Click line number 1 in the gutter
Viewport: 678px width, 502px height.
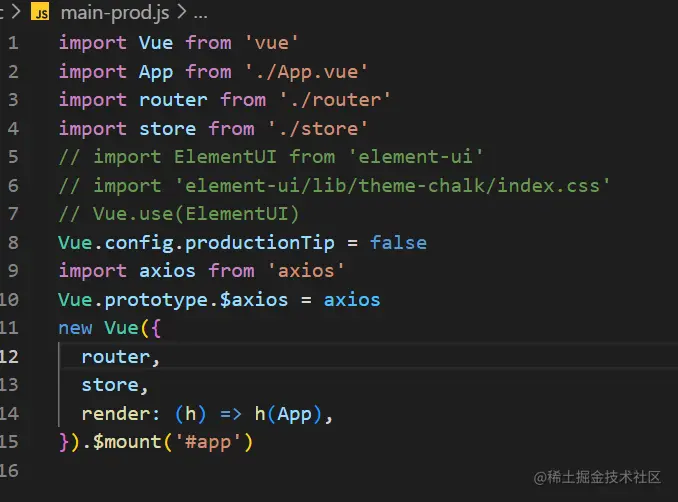tap(13, 43)
